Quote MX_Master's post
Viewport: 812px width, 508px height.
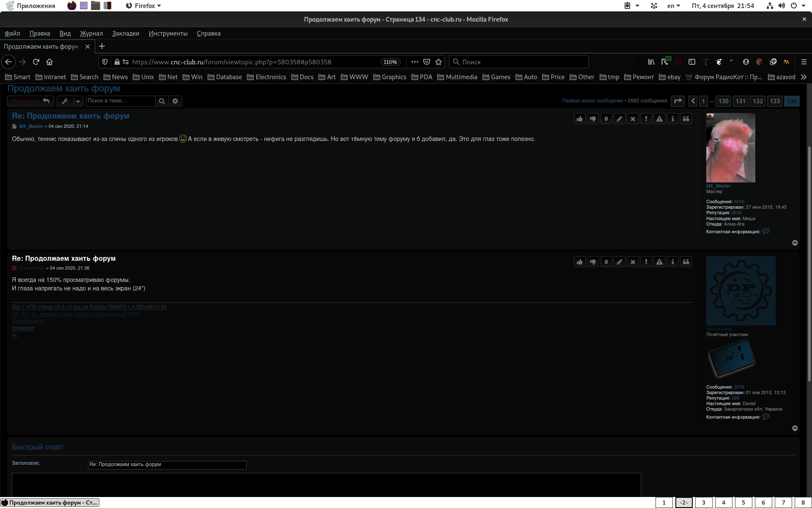click(686, 119)
